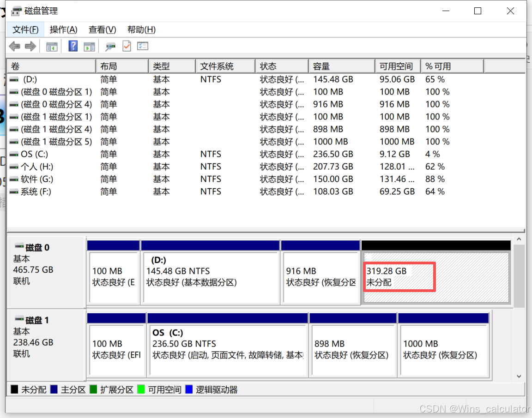Open the 帮助(H) menu

click(141, 30)
